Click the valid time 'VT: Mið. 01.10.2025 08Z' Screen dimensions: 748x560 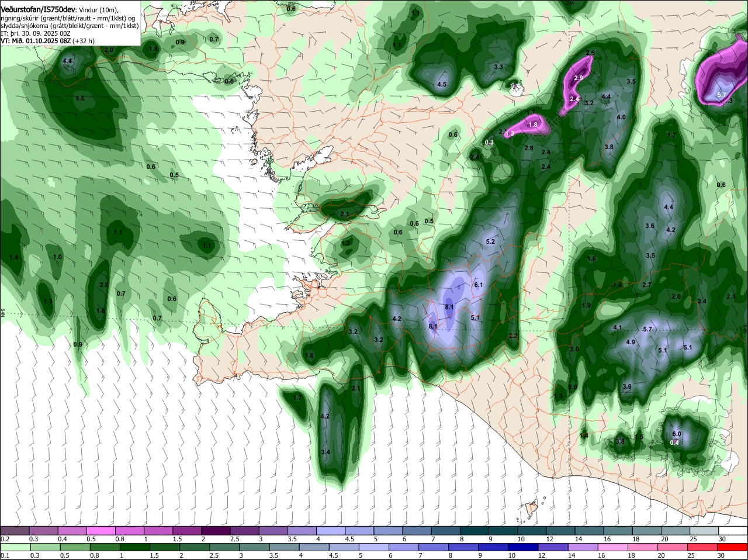36,42
